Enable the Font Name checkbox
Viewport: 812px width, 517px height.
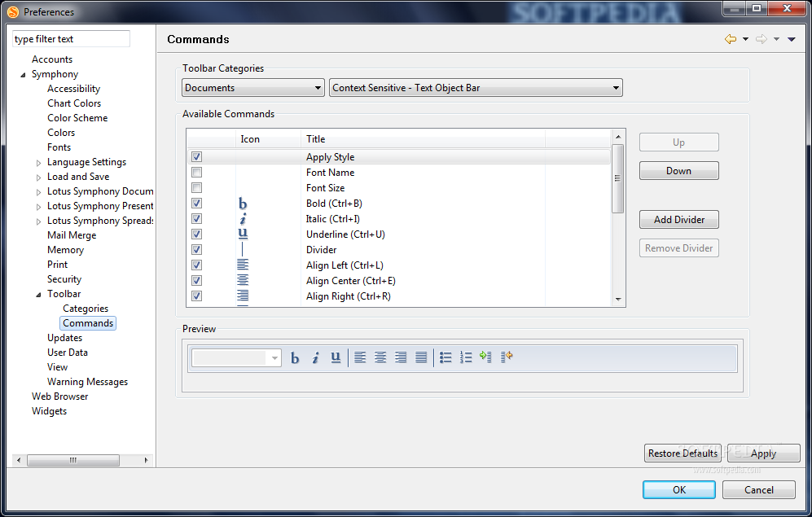pyautogui.click(x=197, y=173)
